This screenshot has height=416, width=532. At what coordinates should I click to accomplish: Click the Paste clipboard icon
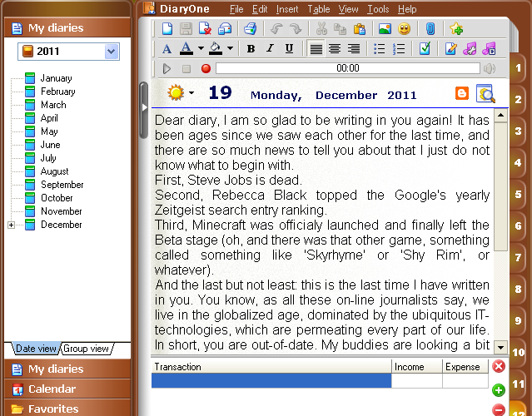[x=360, y=29]
